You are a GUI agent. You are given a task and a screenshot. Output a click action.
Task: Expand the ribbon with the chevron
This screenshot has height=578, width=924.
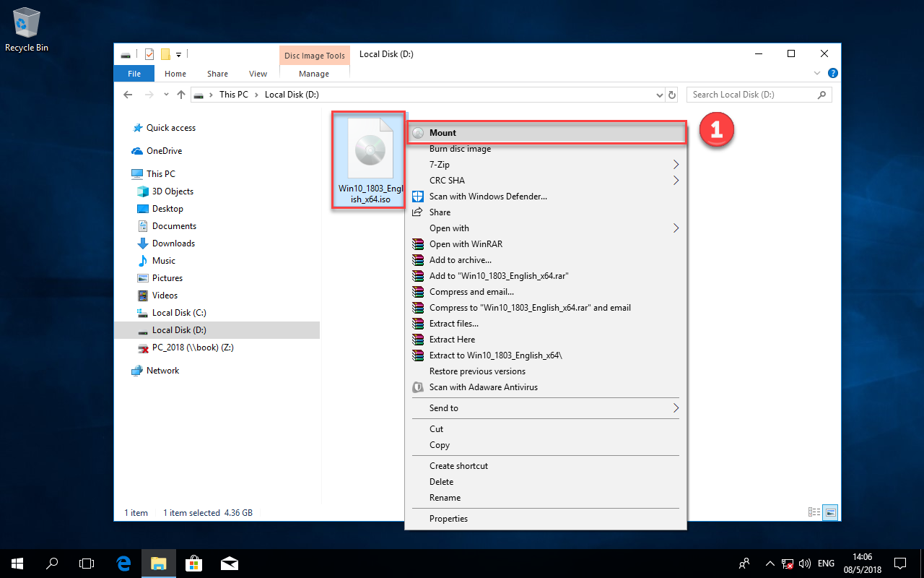817,73
